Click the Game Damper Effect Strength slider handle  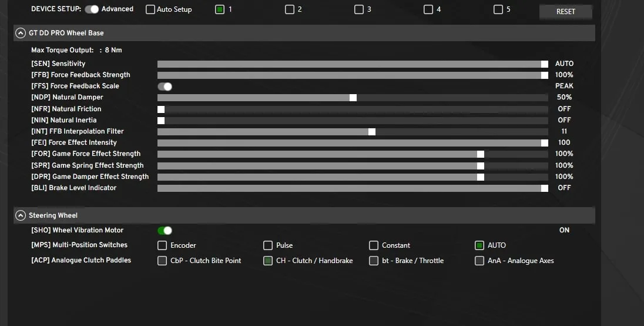coord(481,177)
